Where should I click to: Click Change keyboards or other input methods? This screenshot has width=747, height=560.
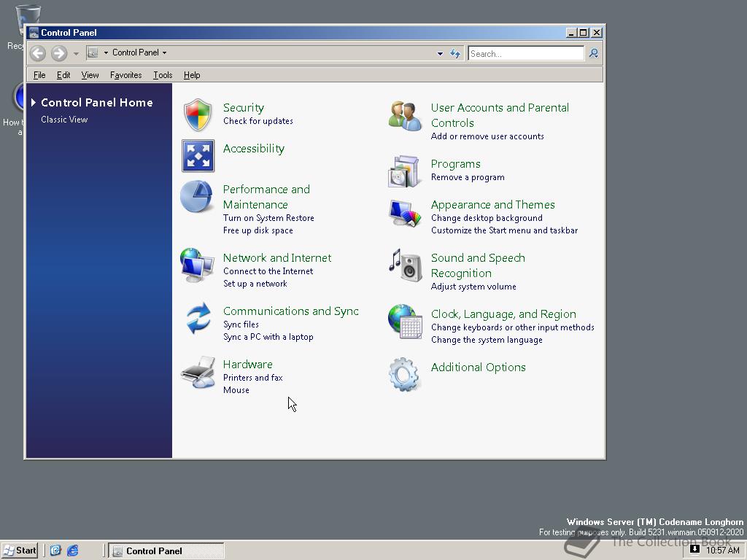513,327
